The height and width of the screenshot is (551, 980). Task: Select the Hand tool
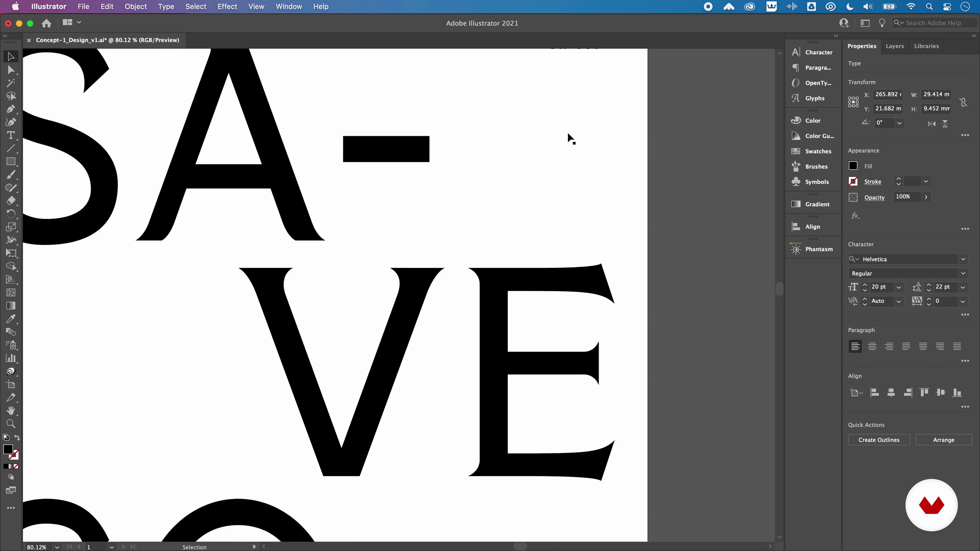coord(11,411)
